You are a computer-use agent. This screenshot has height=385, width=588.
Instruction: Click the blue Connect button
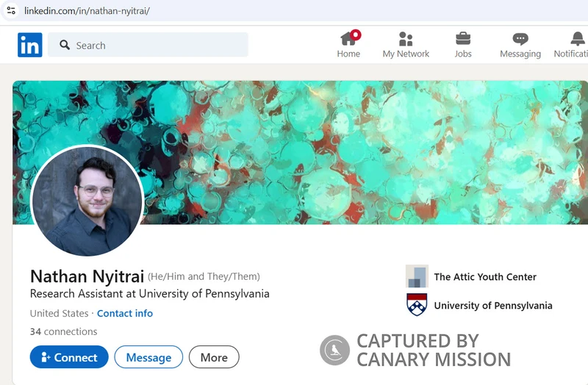[x=69, y=357]
